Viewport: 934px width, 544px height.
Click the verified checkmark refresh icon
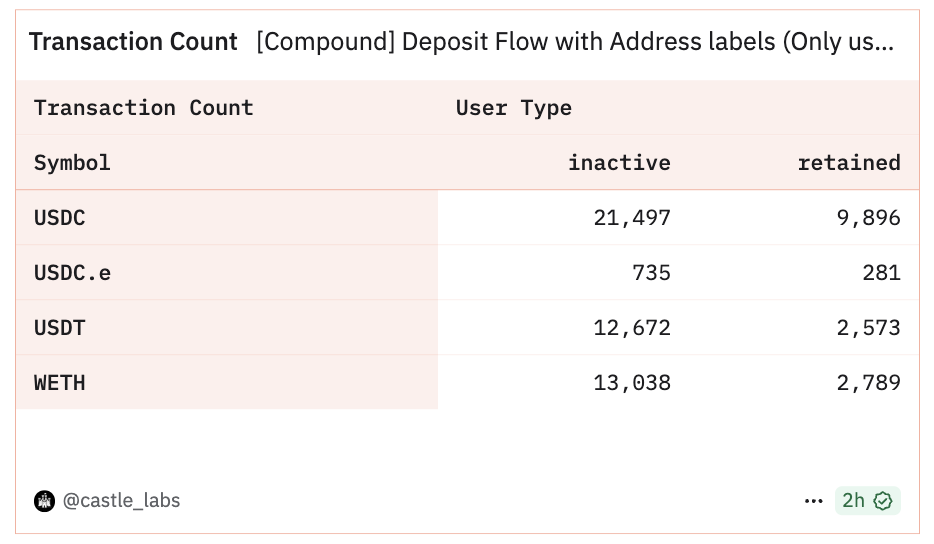[883, 501]
